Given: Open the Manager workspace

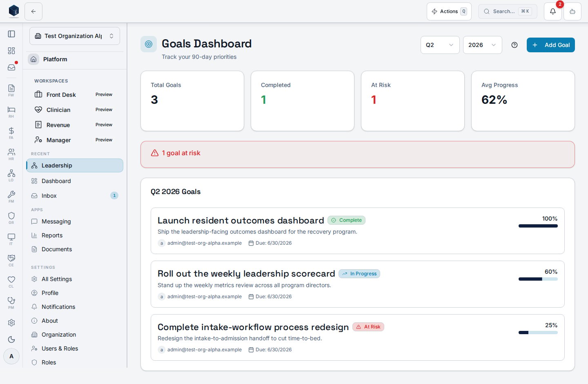Looking at the screenshot, I should pyautogui.click(x=75, y=140).
